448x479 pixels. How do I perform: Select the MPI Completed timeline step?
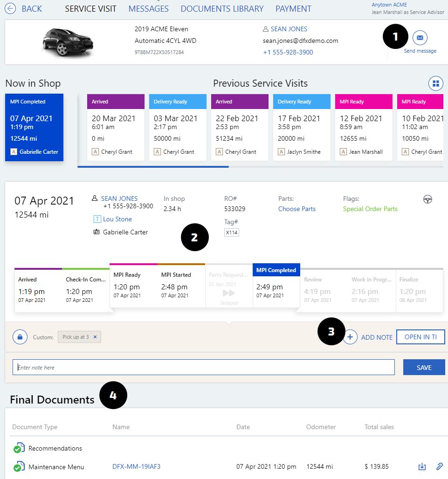click(276, 285)
